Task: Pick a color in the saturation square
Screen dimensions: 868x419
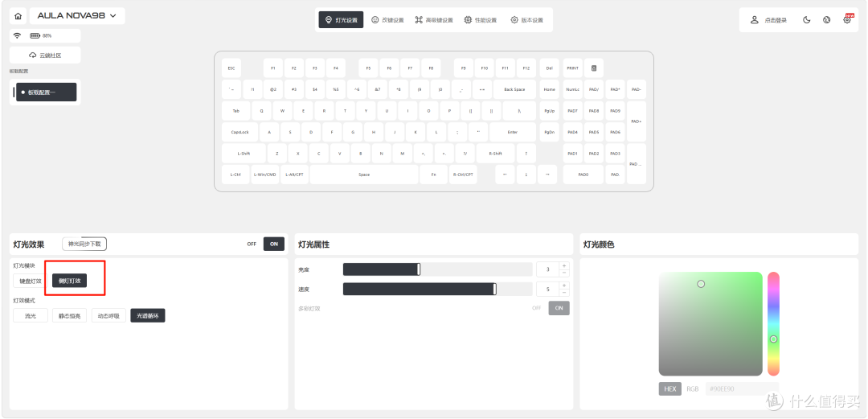Action: pos(710,323)
